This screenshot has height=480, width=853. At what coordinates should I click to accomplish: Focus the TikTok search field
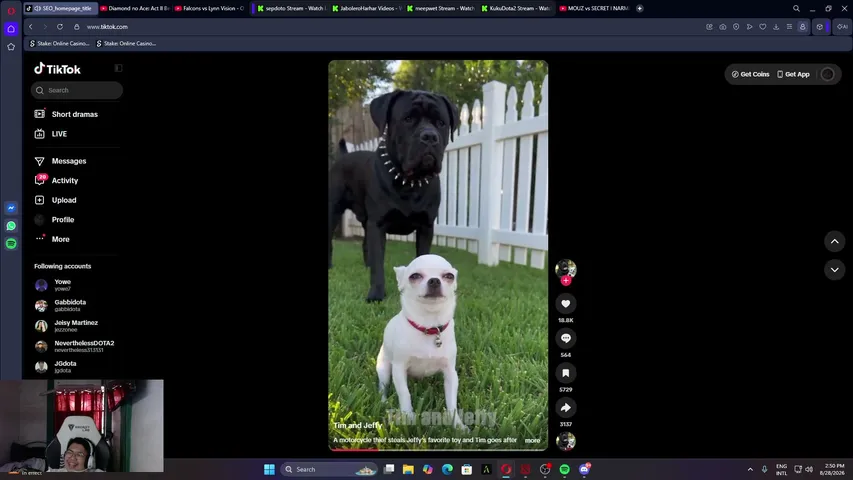pos(77,90)
